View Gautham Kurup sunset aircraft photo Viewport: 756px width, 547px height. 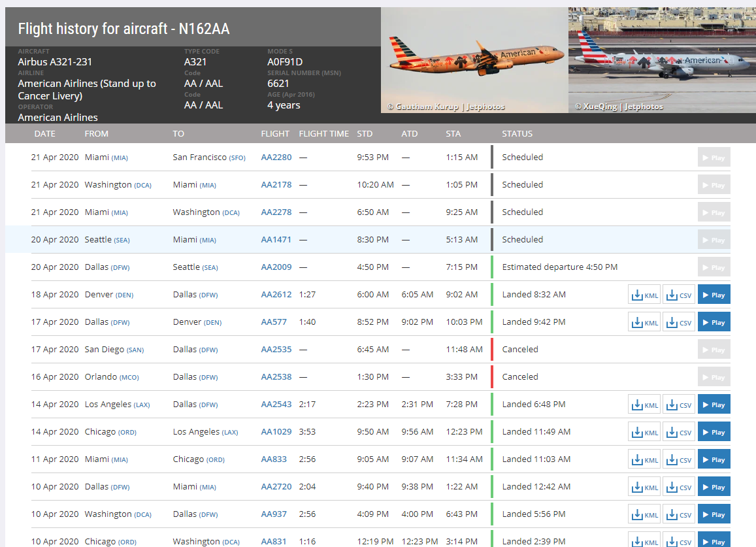click(x=474, y=60)
